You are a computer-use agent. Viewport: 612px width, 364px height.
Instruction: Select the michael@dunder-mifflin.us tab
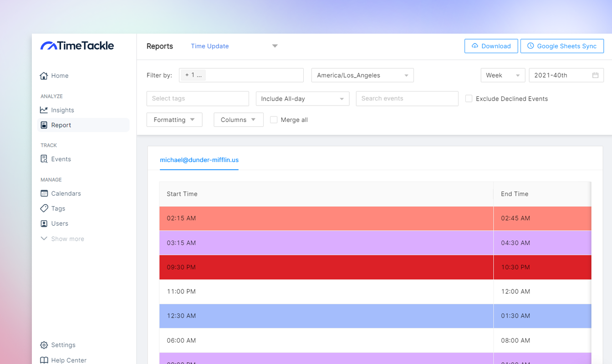199,160
